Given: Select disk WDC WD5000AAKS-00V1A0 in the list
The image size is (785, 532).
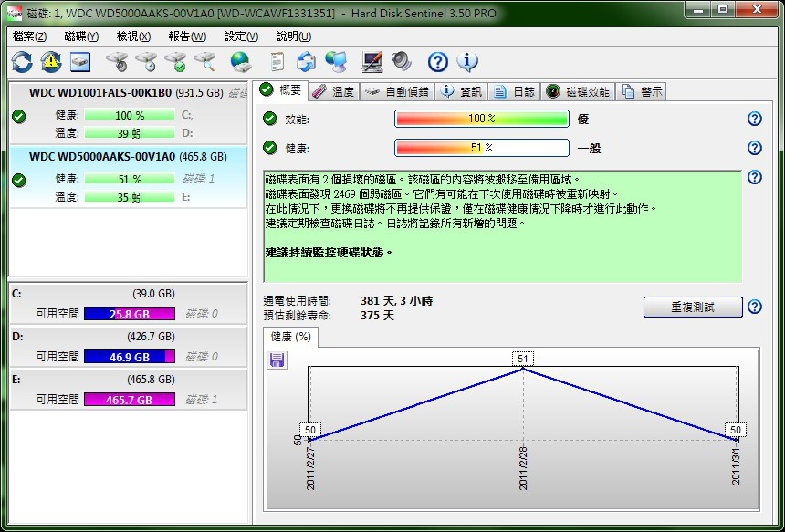Looking at the screenshot, I should 129,177.
